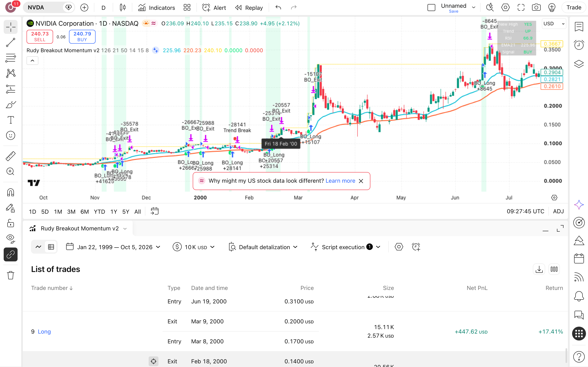Click the 0.2610 orange price label

point(552,86)
